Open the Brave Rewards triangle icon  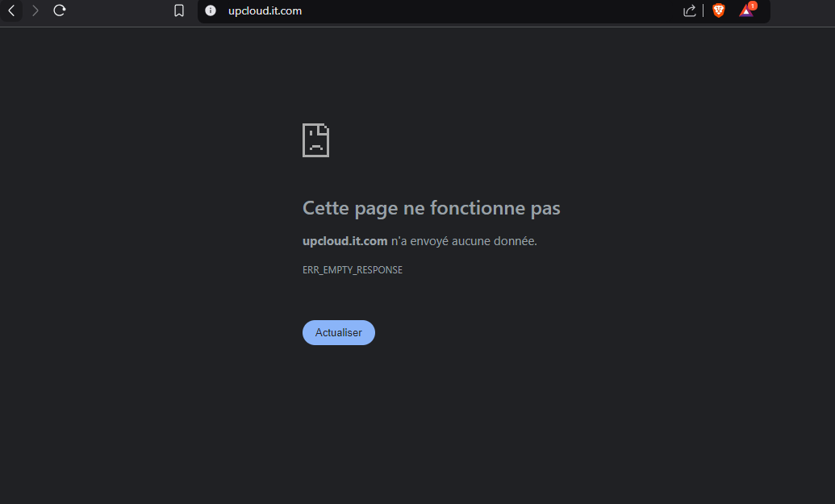(x=745, y=11)
